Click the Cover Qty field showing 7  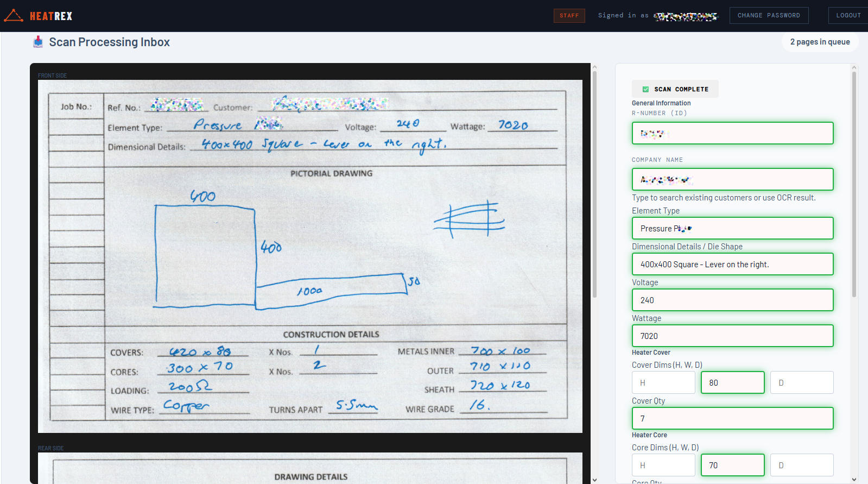(732, 418)
